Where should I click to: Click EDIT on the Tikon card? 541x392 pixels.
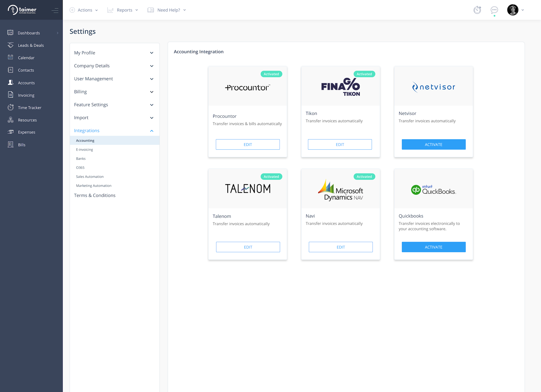point(340,144)
